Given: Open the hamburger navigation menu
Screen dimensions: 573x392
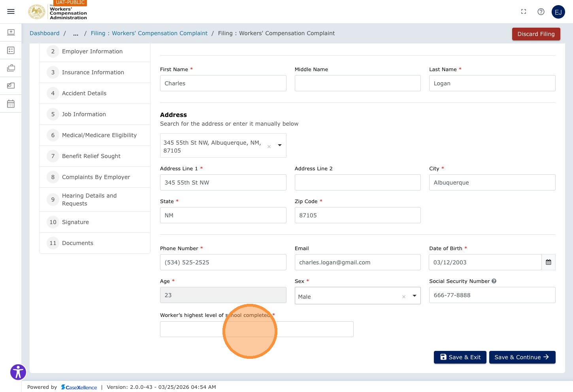Looking at the screenshot, I should 11,11.
